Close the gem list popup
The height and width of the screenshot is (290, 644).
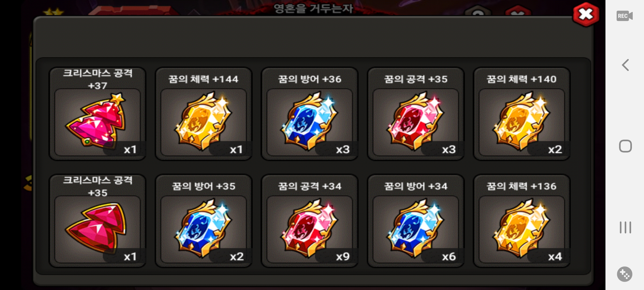(586, 15)
